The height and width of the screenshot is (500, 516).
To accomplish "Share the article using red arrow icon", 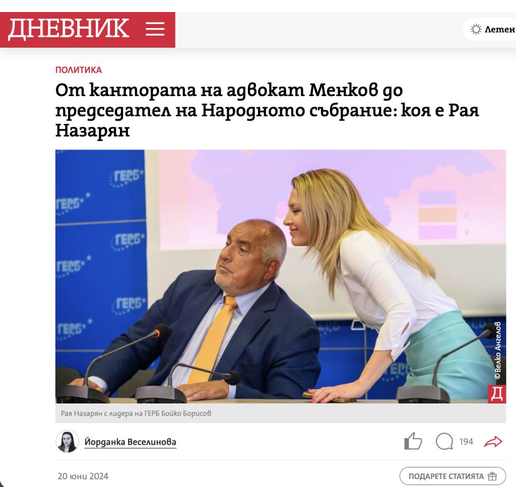I will point(493,442).
